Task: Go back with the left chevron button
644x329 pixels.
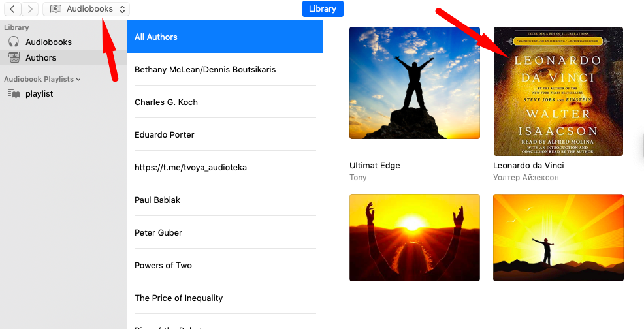Action: tap(12, 8)
